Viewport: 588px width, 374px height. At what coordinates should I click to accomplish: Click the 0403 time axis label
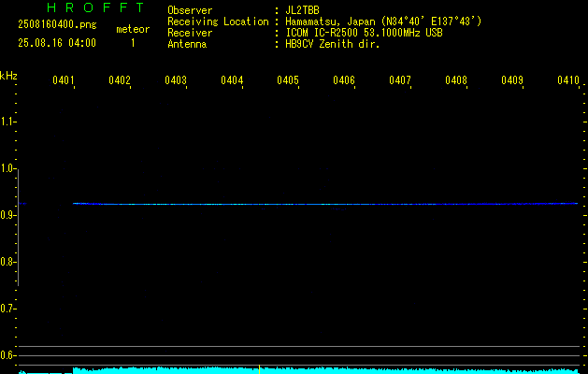tap(176, 80)
